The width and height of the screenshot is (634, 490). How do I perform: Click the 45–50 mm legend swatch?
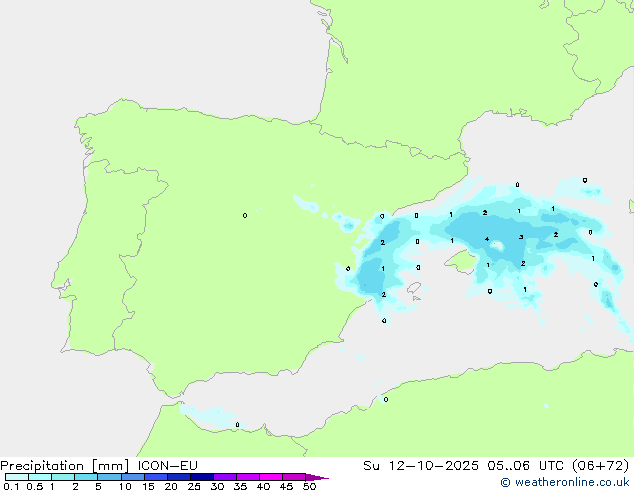[294, 477]
